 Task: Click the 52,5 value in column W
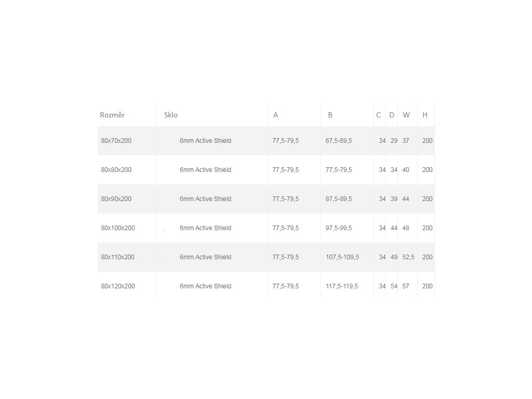point(408,257)
